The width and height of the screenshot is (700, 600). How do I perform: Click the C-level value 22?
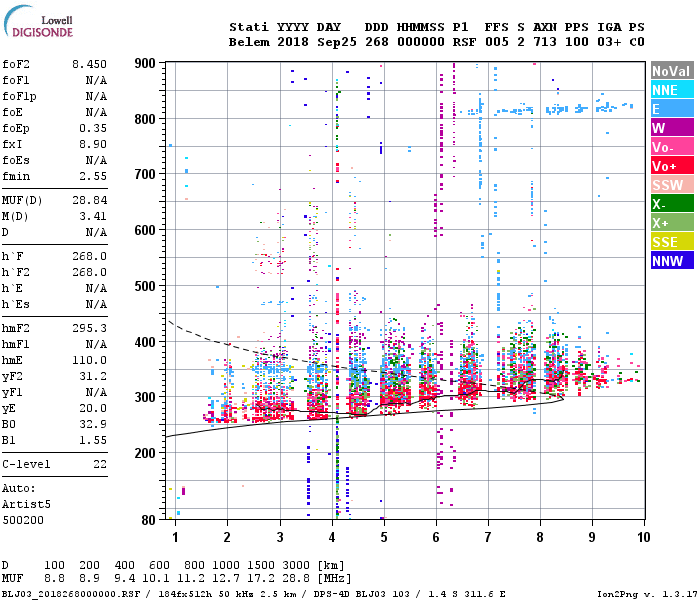tap(100, 464)
